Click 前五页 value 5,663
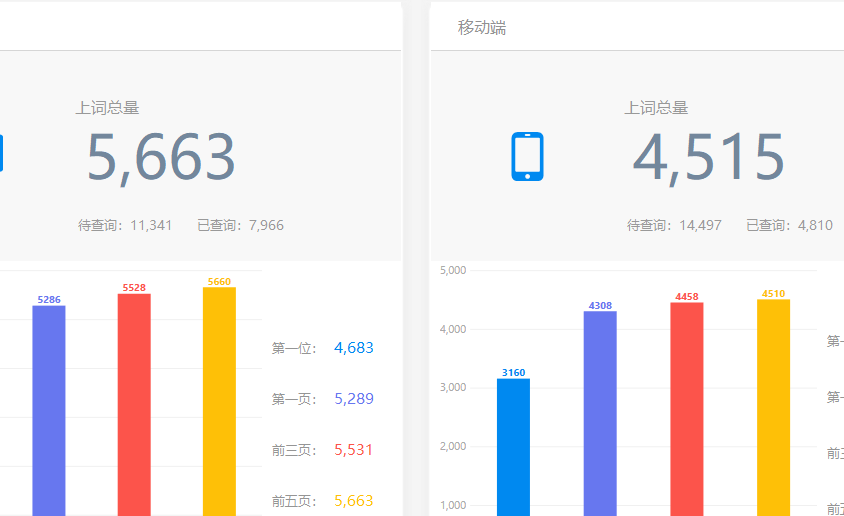 354,501
